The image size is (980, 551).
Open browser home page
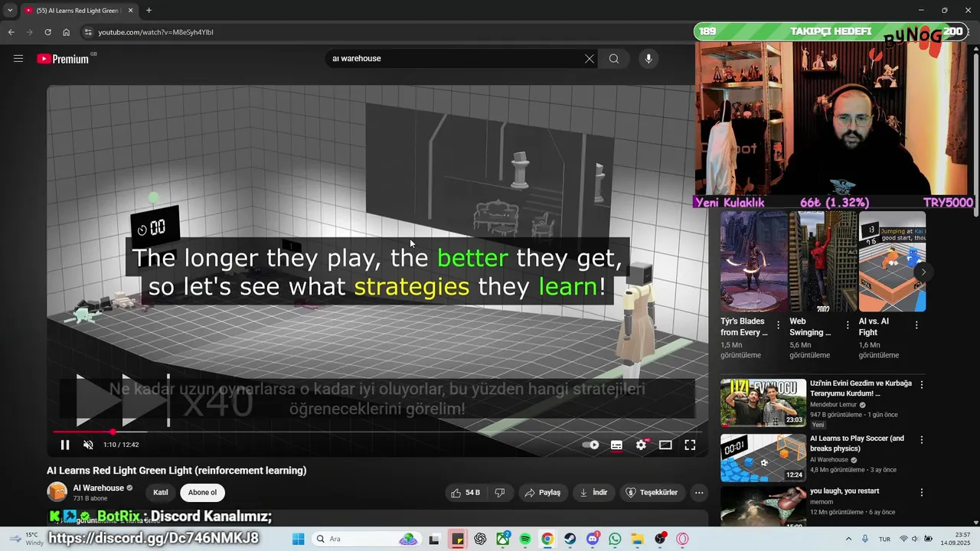tap(66, 32)
